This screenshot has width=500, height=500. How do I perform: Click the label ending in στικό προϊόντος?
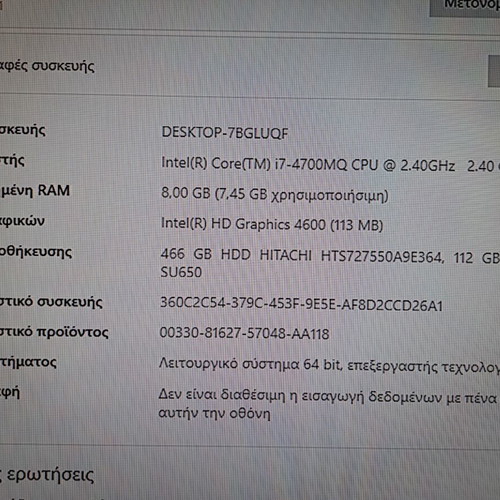click(x=54, y=332)
